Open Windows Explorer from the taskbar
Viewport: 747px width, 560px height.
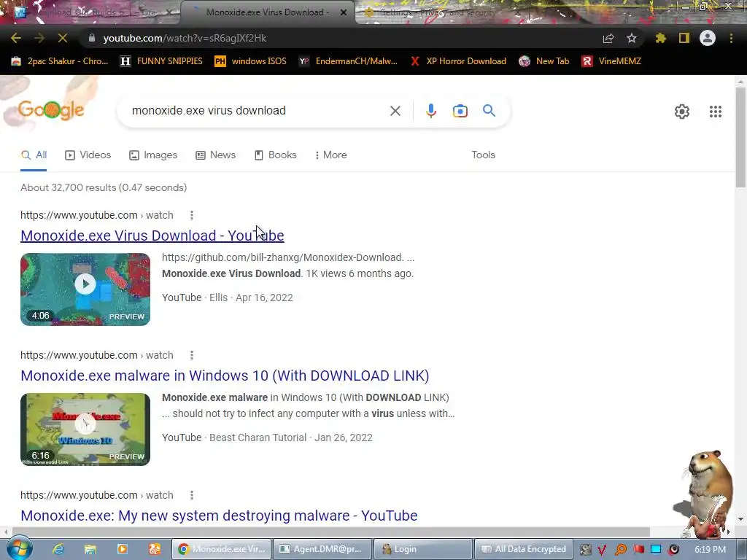coord(90,549)
